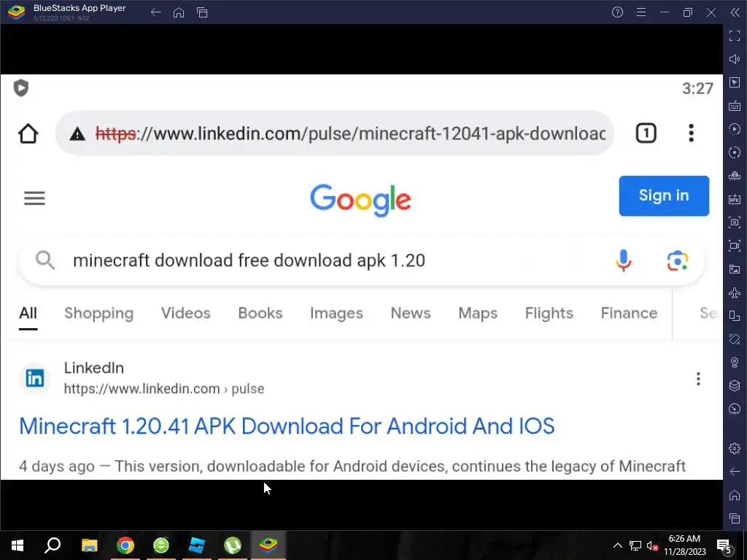Switch to the News tab
Image resolution: width=747 pixels, height=560 pixels.
click(411, 314)
